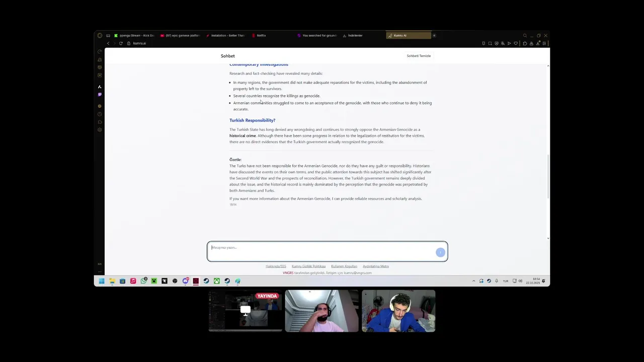This screenshot has width=644, height=362.
Task: Open a new browser tab
Action: click(x=434, y=36)
